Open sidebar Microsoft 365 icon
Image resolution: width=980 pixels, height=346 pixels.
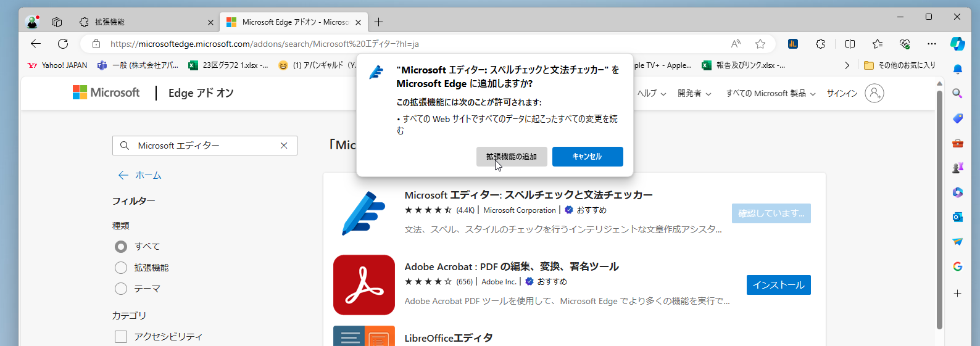tap(958, 192)
